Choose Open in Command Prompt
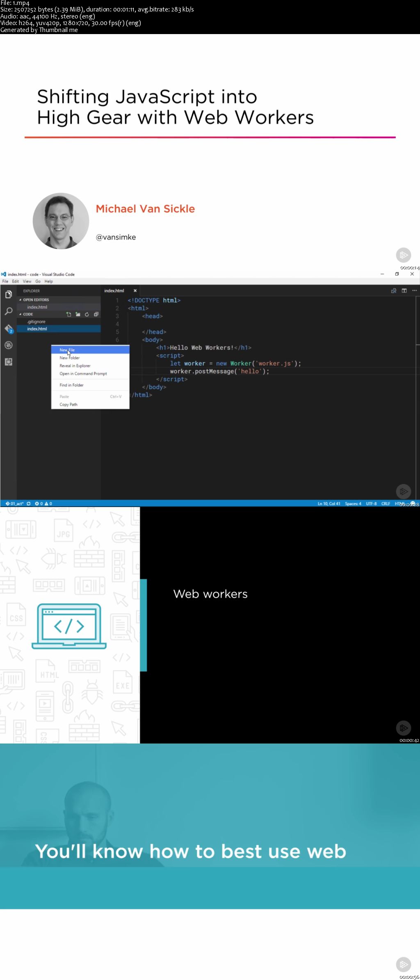The image size is (420, 980). tap(90, 374)
